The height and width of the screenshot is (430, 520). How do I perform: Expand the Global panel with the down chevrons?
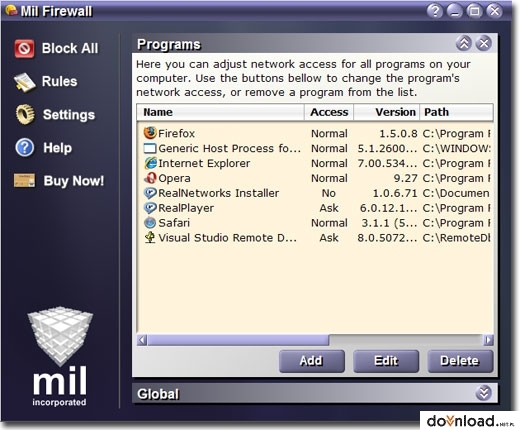pyautogui.click(x=483, y=393)
